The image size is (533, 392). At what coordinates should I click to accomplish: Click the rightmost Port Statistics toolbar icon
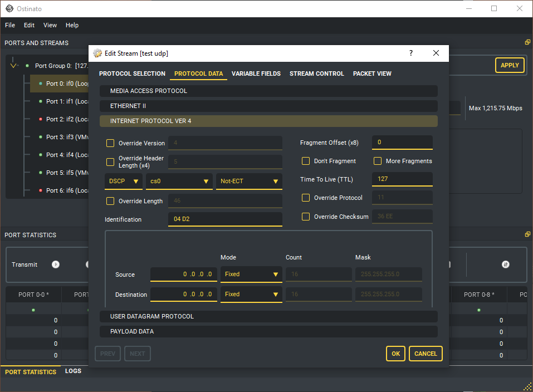point(506,264)
